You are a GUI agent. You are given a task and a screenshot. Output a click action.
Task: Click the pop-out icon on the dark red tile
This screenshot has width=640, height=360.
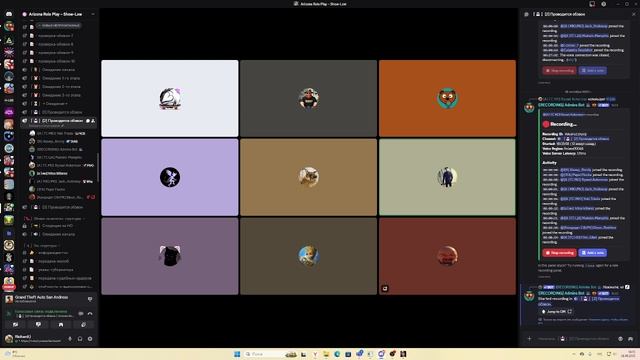384,289
